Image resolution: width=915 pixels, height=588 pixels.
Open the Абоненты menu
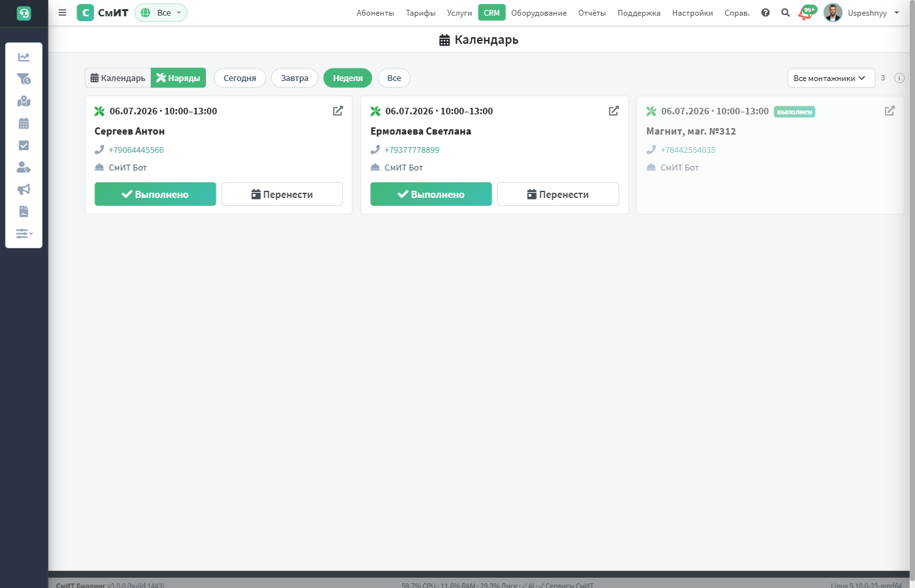click(x=375, y=13)
